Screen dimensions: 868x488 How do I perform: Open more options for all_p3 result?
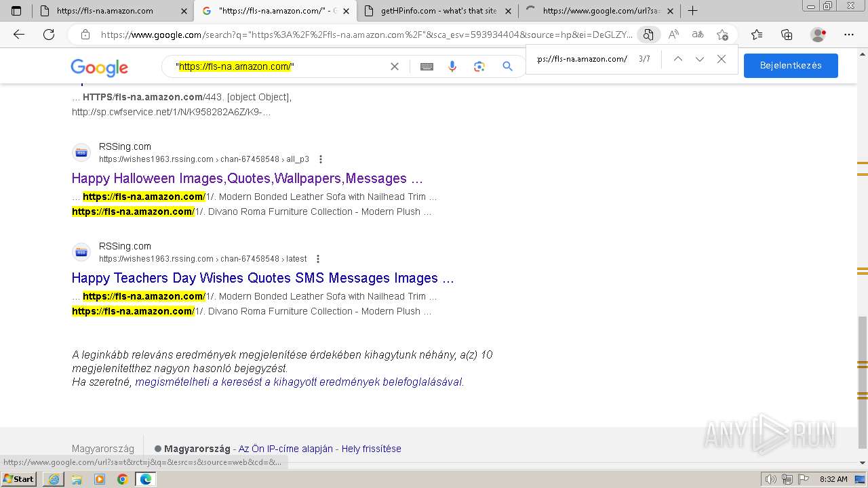[x=321, y=159]
